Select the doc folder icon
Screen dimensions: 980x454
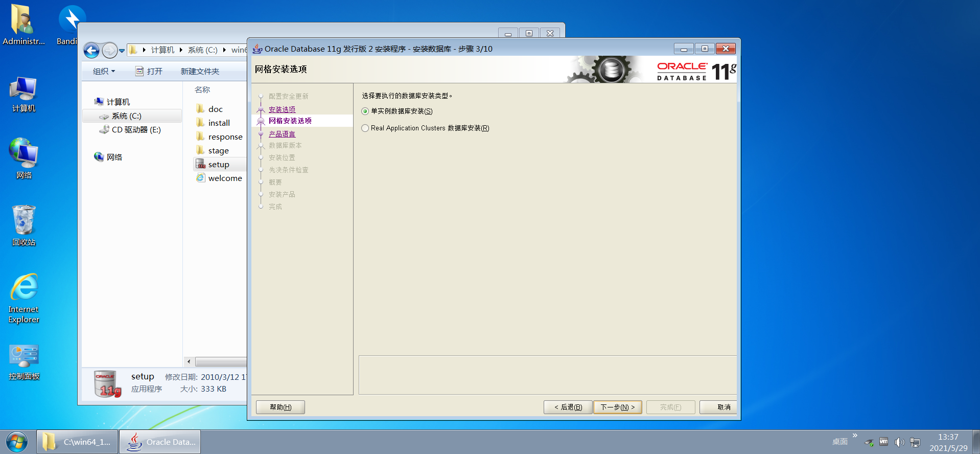pos(201,109)
